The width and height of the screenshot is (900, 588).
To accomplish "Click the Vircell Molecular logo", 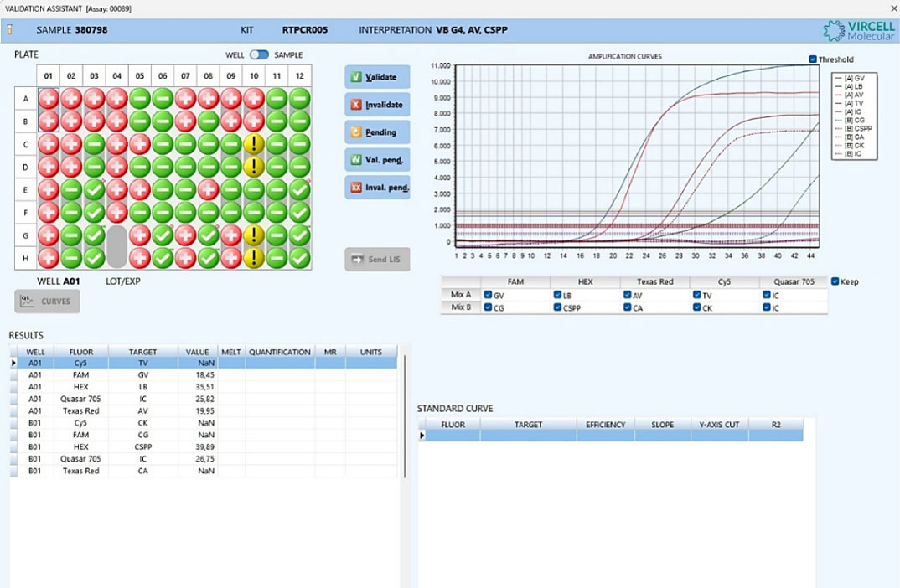I will coord(858,31).
